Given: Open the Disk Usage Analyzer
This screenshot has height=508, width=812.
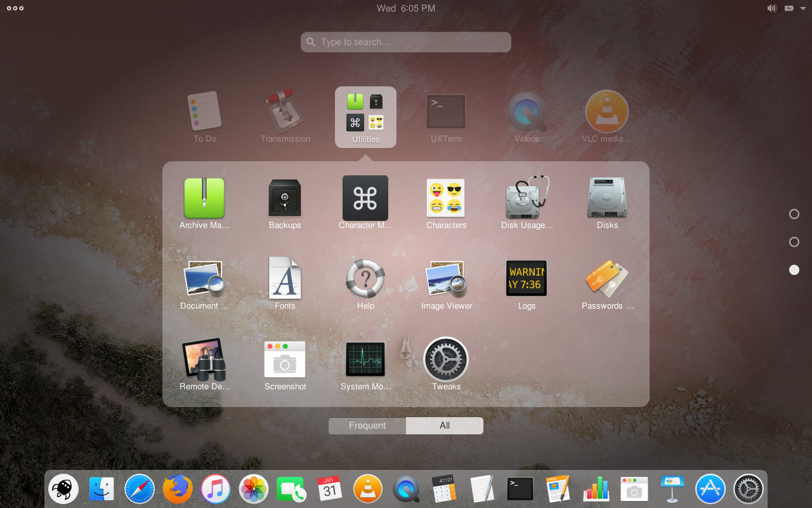Looking at the screenshot, I should pos(527,203).
